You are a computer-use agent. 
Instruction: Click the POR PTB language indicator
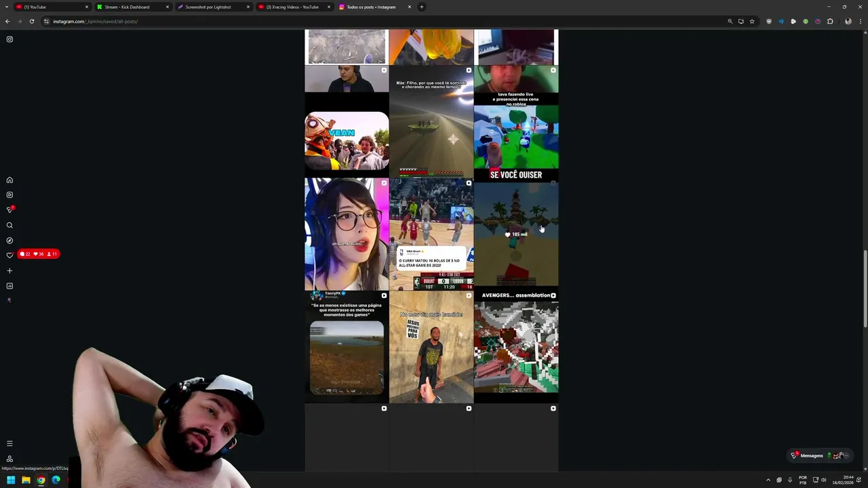point(803,480)
